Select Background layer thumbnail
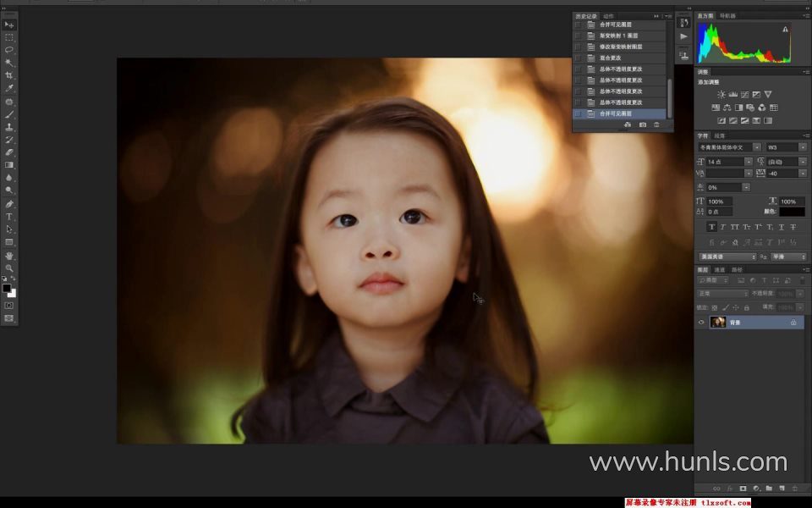Viewport: 812px width, 508px height. (x=718, y=323)
